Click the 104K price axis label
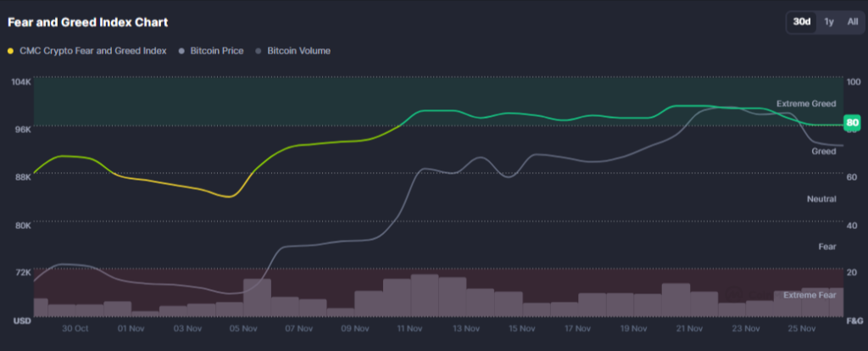 click(x=19, y=81)
